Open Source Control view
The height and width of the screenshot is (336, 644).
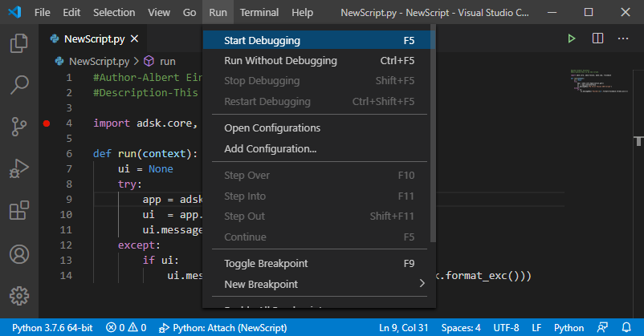(19, 127)
